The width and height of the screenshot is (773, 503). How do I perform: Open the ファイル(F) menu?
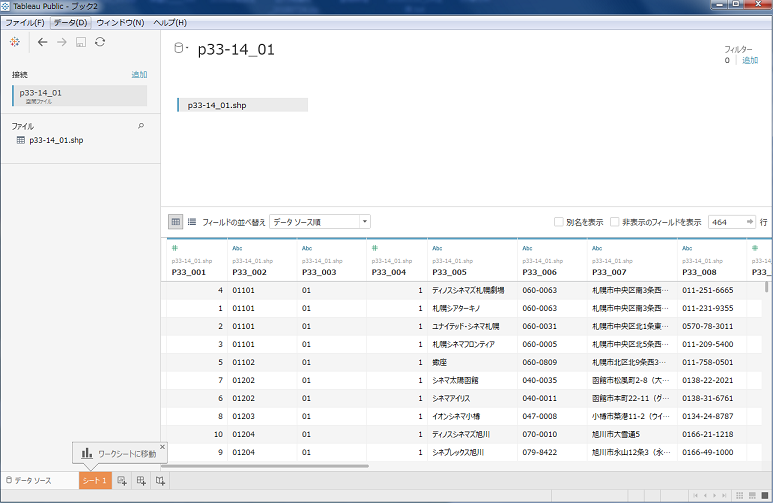pyautogui.click(x=25, y=23)
